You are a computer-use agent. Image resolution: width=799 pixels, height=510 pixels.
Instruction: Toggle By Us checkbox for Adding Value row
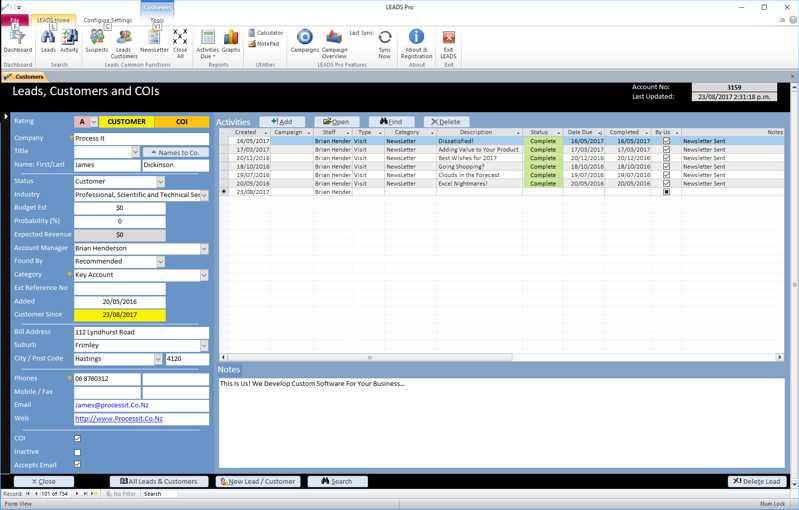(667, 150)
